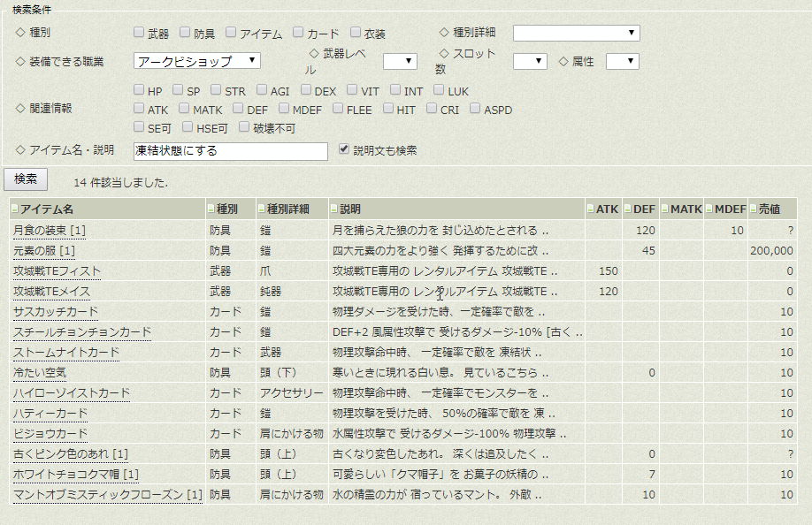Open the スロット数 dropdown

[531, 62]
